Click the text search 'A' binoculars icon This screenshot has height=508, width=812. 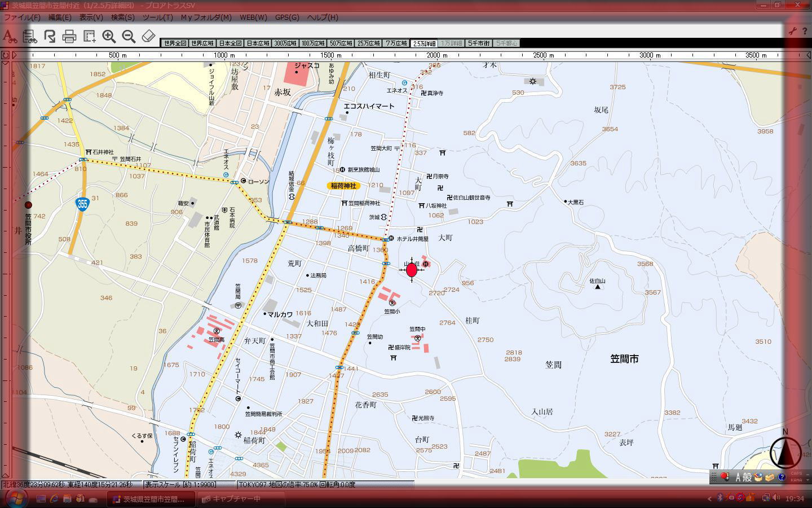tap(10, 37)
